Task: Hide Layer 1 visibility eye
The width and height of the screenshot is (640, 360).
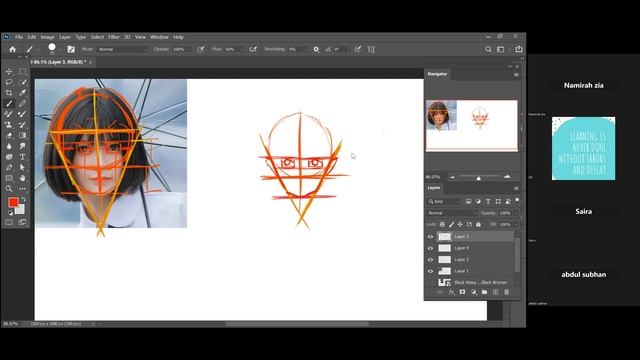Action: [430, 271]
